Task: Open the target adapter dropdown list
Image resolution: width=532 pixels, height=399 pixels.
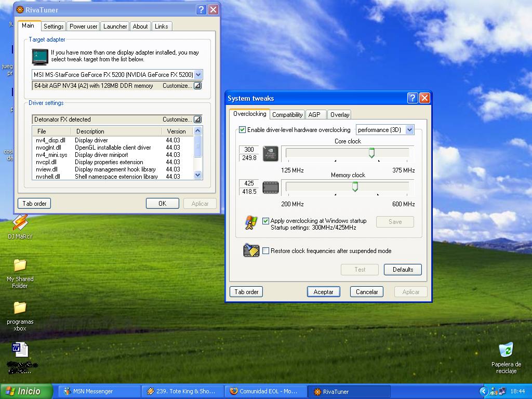Action: (198, 75)
